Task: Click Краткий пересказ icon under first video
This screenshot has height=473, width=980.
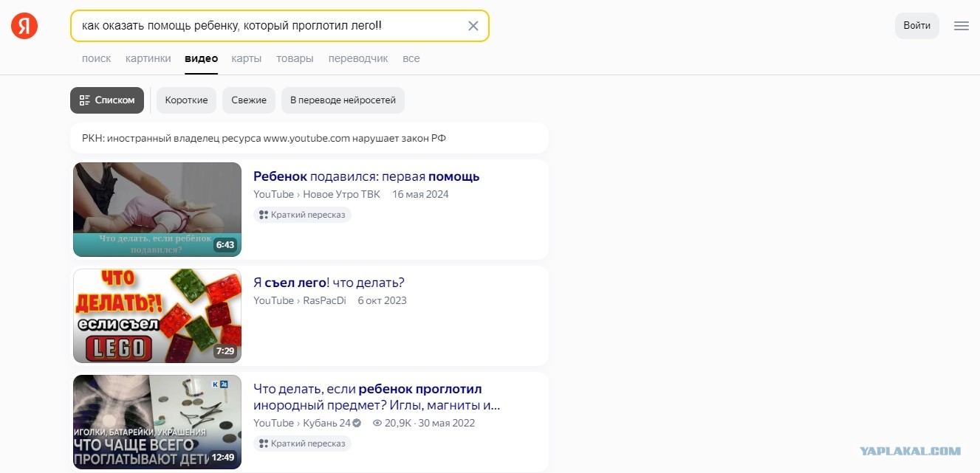Action: 264,215
